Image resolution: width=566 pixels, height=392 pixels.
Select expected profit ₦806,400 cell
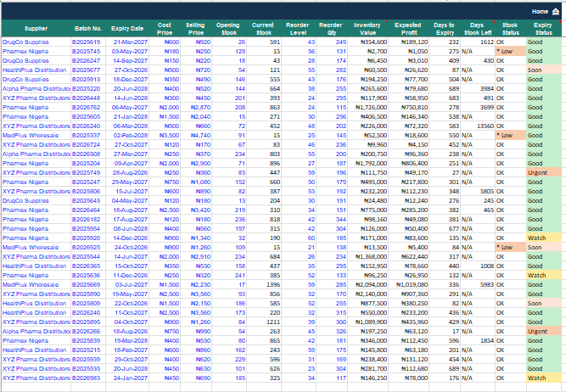(408, 164)
